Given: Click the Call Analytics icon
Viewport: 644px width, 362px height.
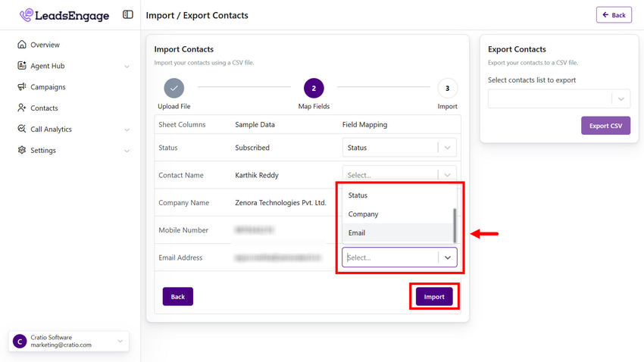Looking at the screenshot, I should [x=22, y=130].
